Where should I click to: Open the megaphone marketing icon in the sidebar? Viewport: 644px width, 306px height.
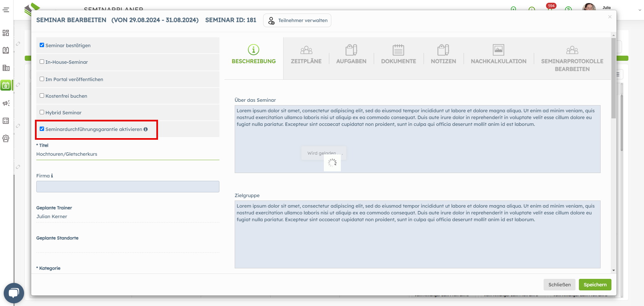tap(6, 103)
